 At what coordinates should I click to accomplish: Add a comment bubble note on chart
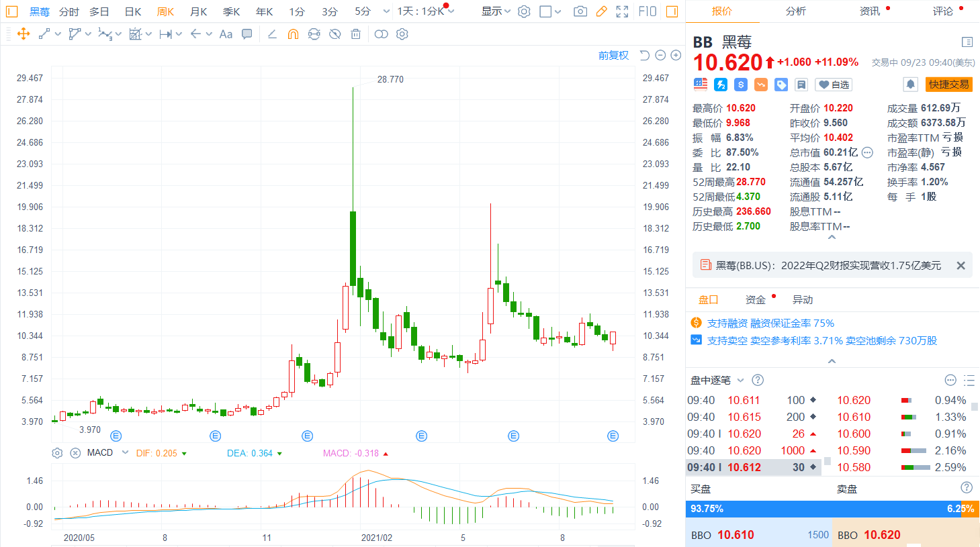[x=247, y=34]
